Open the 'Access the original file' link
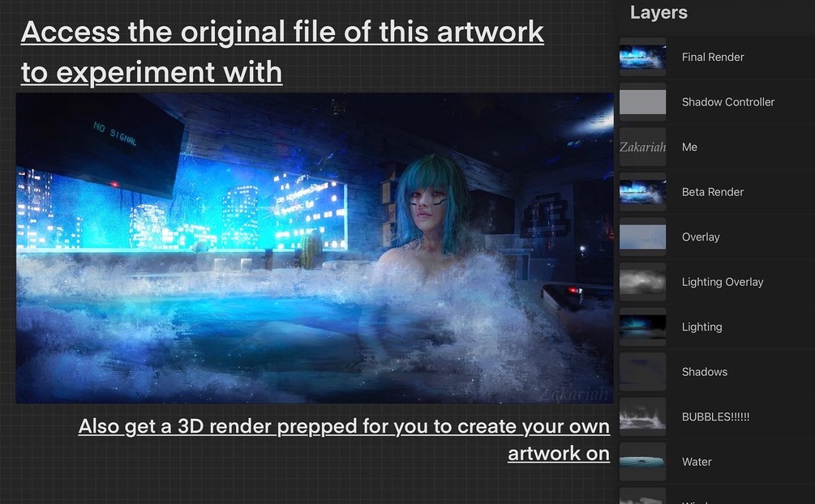 (282, 51)
